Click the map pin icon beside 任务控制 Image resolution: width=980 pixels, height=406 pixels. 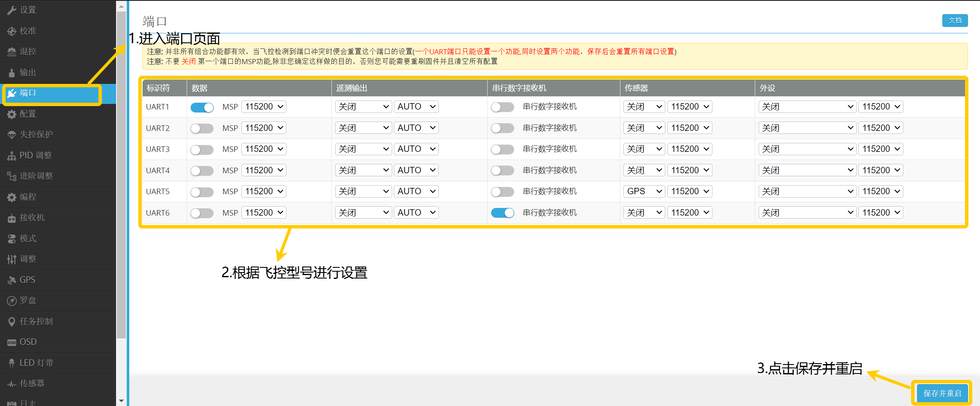pos(12,322)
